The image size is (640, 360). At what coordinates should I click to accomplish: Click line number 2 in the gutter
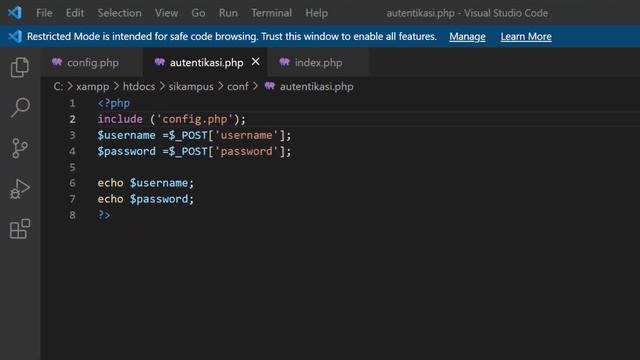[72, 119]
